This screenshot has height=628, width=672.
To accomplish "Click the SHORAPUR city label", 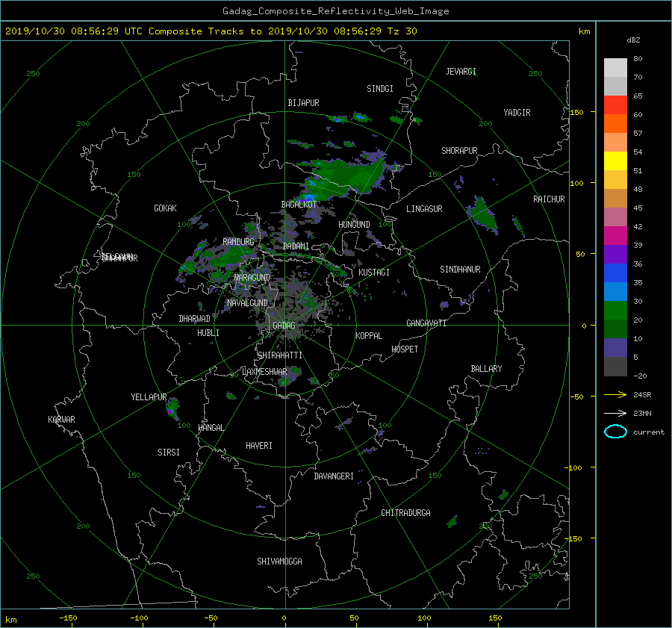I will pos(459,151).
